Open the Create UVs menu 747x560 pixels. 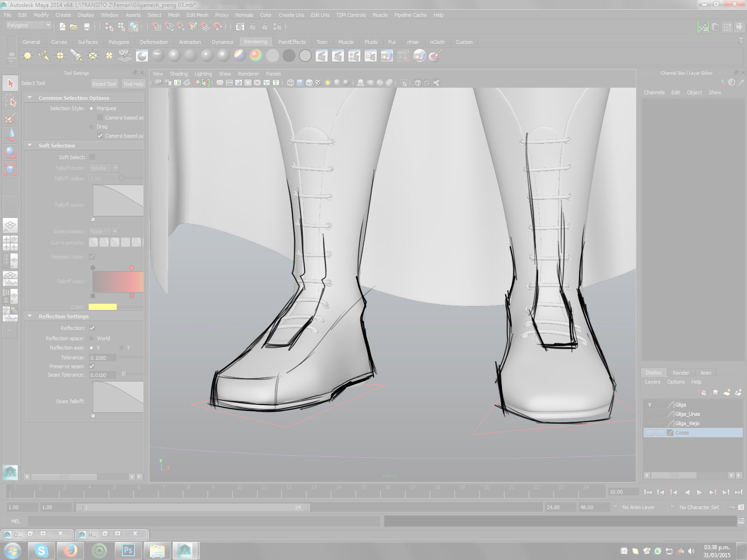[x=291, y=15]
